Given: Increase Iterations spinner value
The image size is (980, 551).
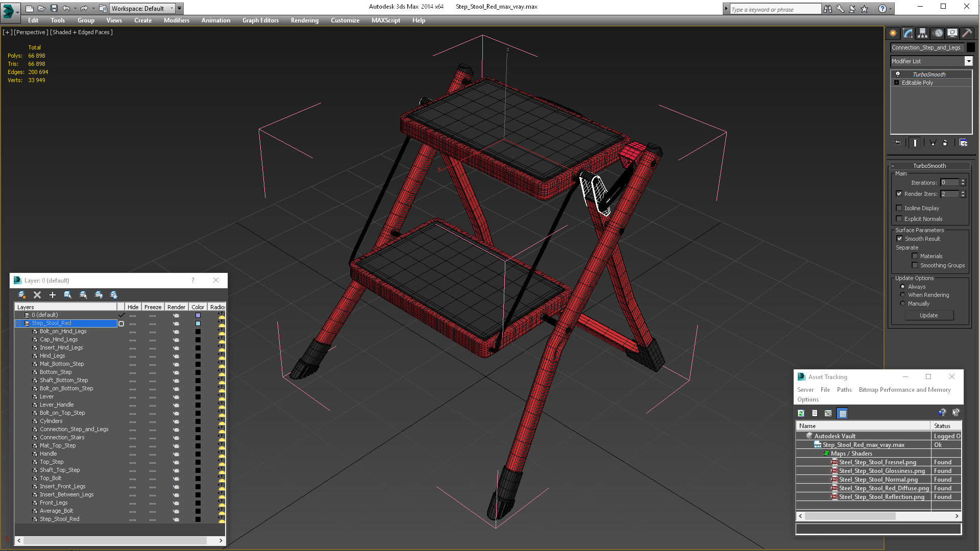Looking at the screenshot, I should 963,181.
